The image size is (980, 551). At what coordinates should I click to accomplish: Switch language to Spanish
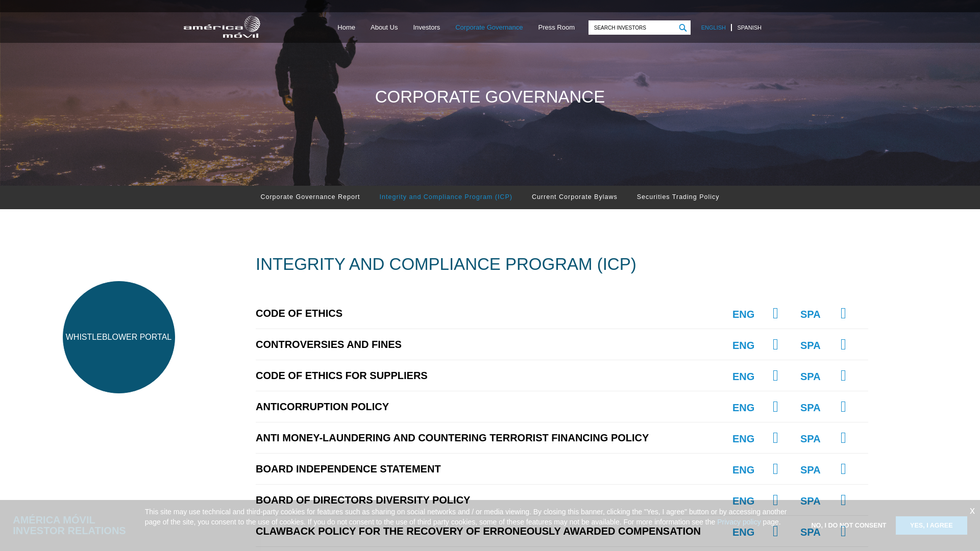pyautogui.click(x=749, y=28)
